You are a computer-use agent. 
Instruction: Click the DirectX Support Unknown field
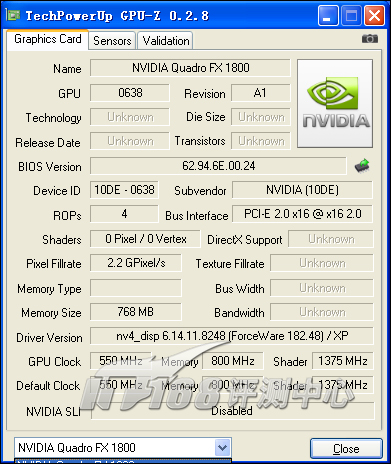[x=331, y=239]
